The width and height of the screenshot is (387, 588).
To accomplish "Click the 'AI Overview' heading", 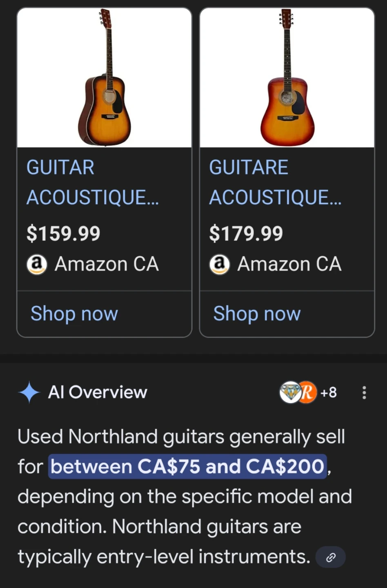I will (98, 392).
